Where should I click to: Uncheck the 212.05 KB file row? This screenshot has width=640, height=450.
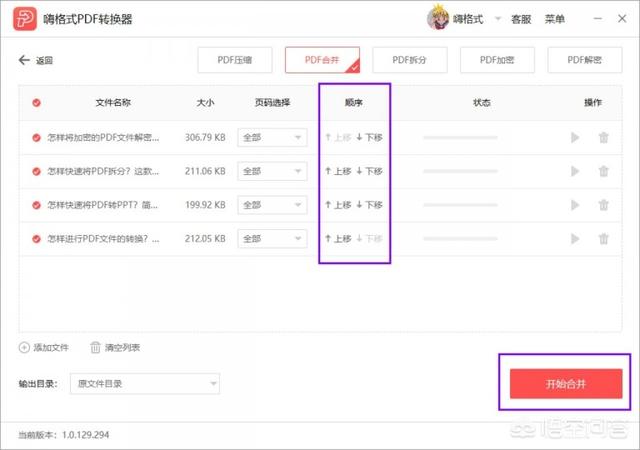(36, 238)
